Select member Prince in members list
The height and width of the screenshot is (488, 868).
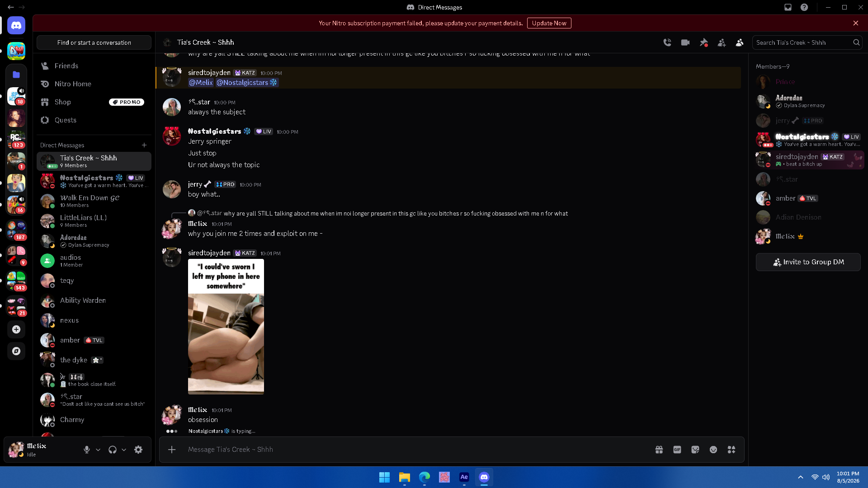click(x=808, y=82)
